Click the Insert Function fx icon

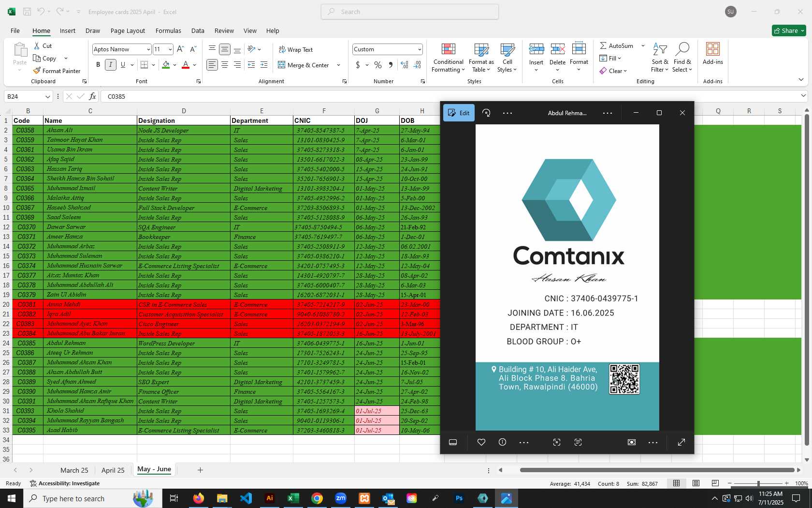pyautogui.click(x=92, y=96)
